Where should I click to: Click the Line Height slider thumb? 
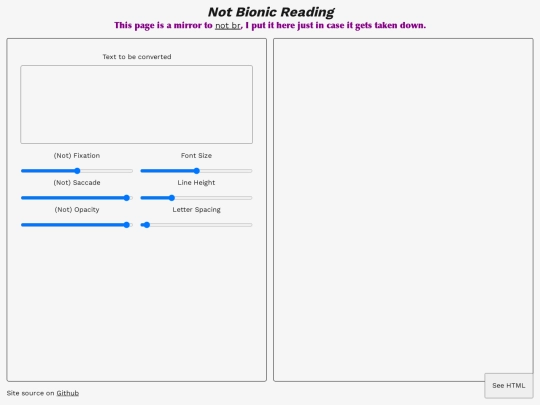point(172,198)
